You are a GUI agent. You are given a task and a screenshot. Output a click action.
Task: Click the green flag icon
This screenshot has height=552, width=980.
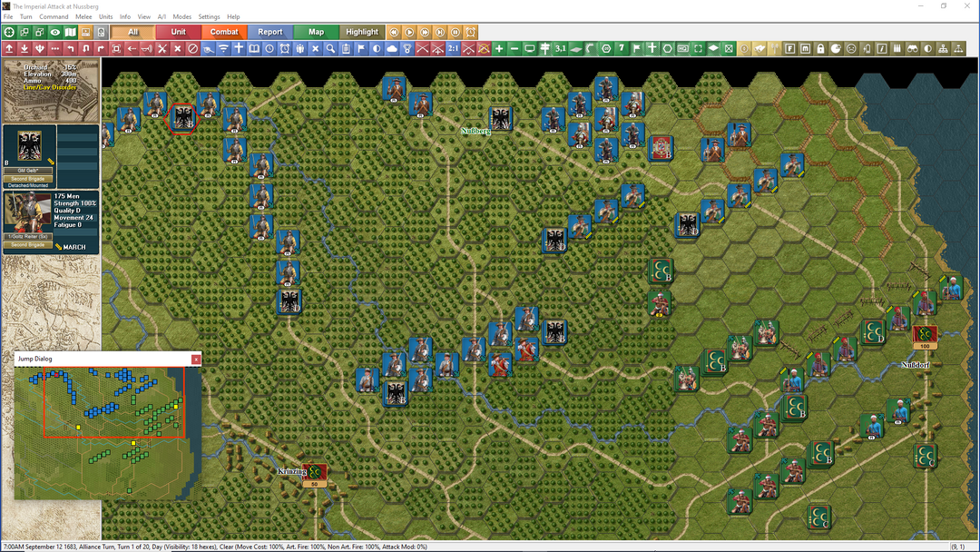click(637, 48)
